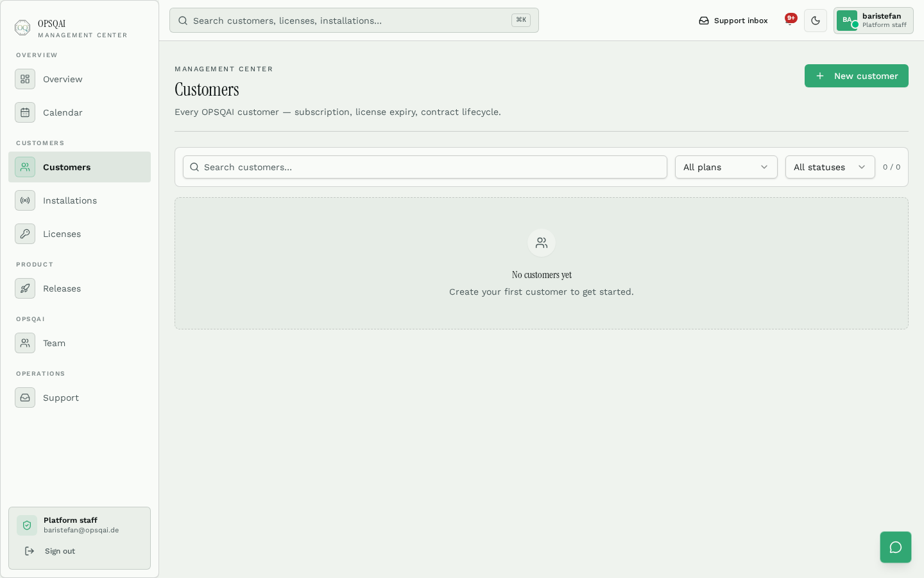Open the baristefan account menu
This screenshot has height=578, width=924.
[873, 21]
